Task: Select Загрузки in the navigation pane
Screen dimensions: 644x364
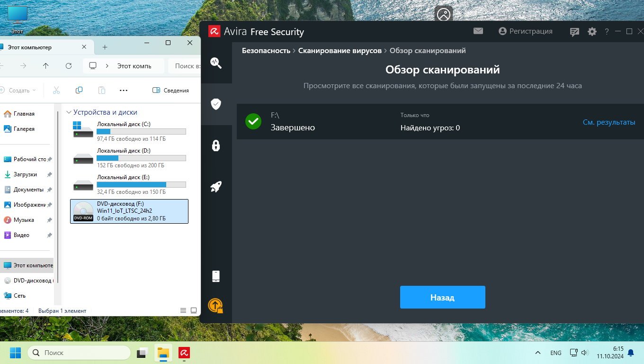Action: pyautogui.click(x=25, y=174)
